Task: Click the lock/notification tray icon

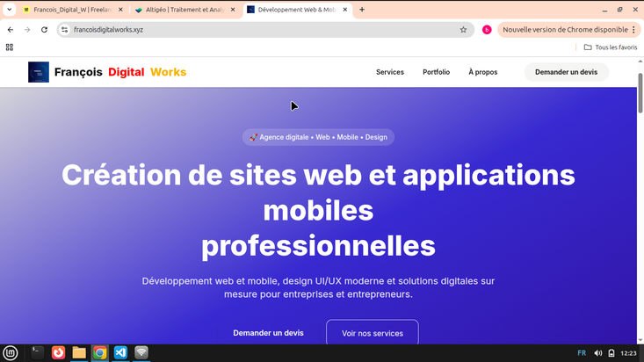Action: (x=611, y=353)
